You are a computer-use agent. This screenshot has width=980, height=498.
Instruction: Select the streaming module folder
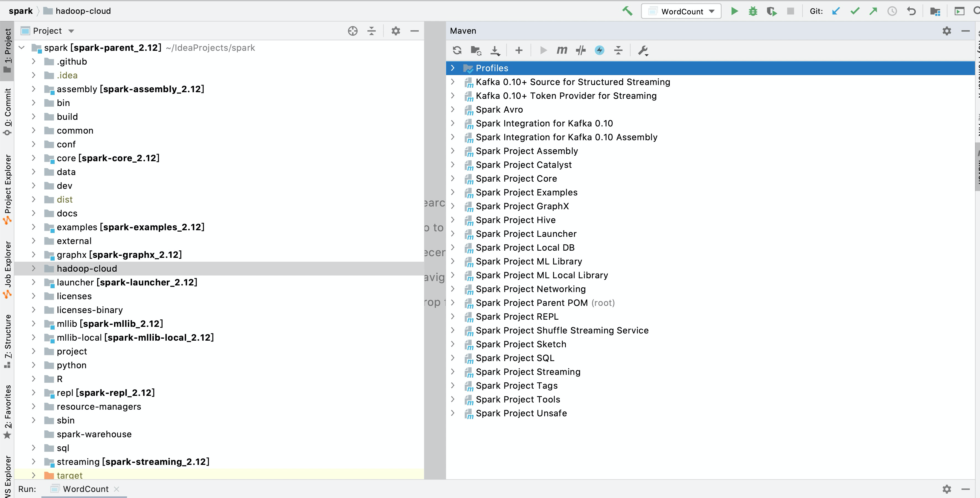133,462
